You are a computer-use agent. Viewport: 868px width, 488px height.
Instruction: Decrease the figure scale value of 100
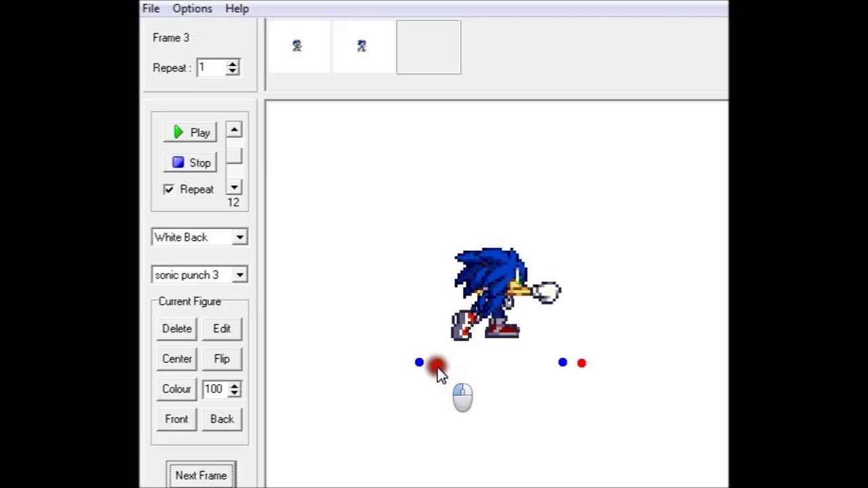[235, 393]
